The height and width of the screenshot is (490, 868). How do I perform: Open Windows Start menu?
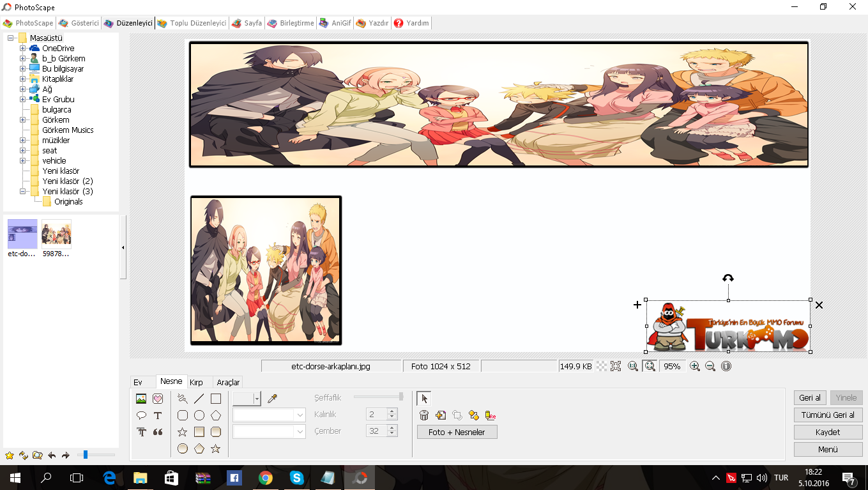click(15, 477)
